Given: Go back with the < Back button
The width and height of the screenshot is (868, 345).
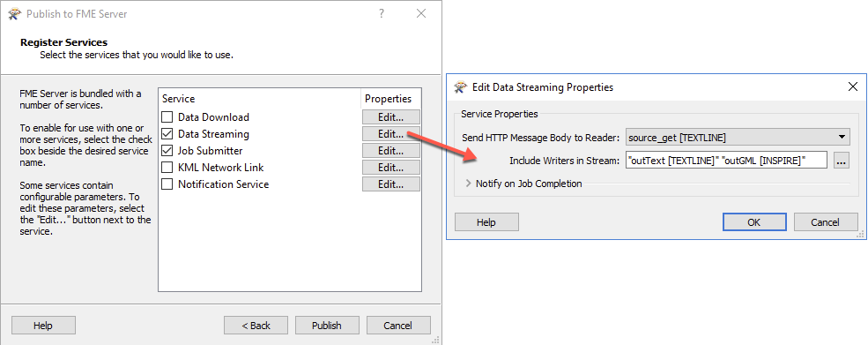Looking at the screenshot, I should 256,326.
